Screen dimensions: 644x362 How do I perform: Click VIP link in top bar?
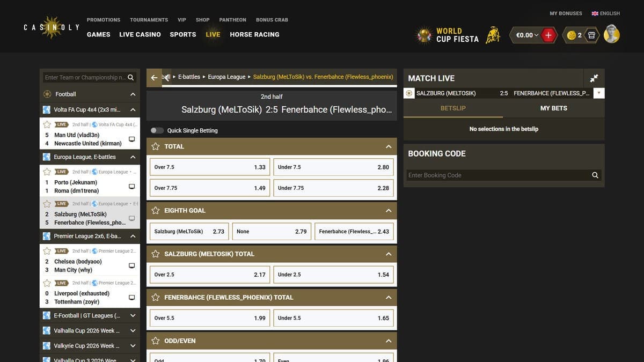click(182, 20)
